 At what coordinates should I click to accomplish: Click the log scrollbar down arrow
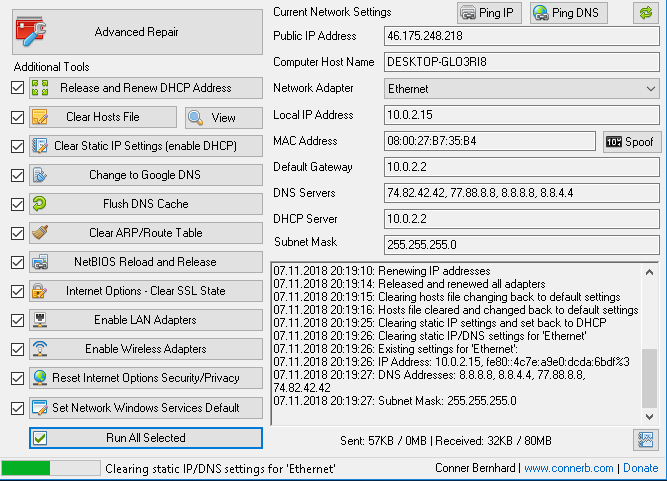tap(649, 417)
